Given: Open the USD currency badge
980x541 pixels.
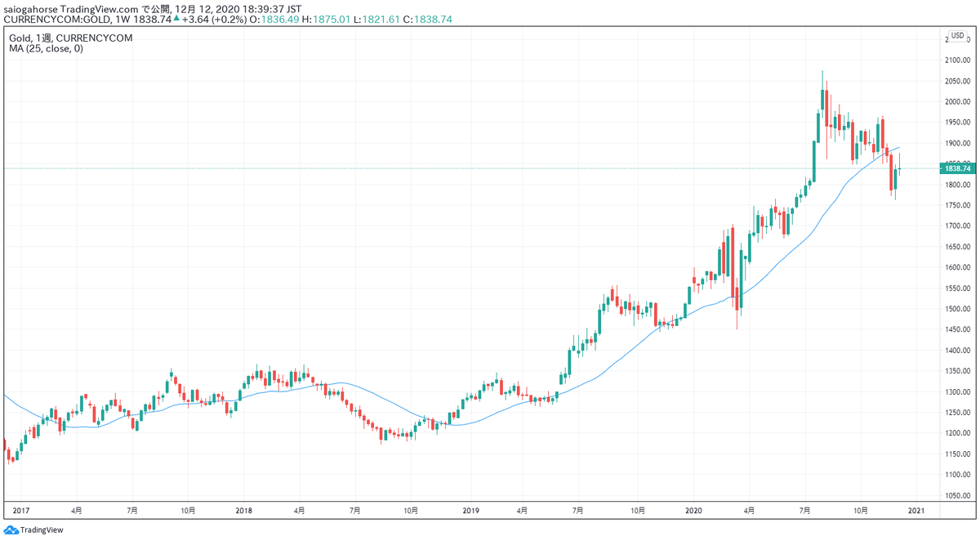Looking at the screenshot, I should [x=957, y=36].
